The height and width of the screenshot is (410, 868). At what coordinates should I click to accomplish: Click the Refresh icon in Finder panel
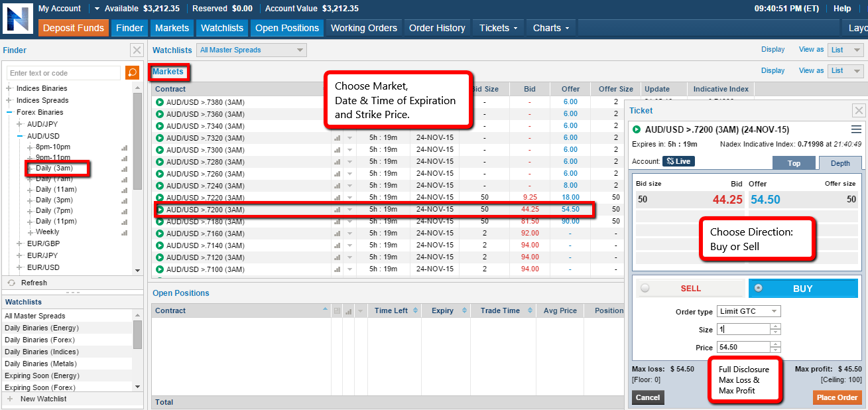click(x=11, y=283)
